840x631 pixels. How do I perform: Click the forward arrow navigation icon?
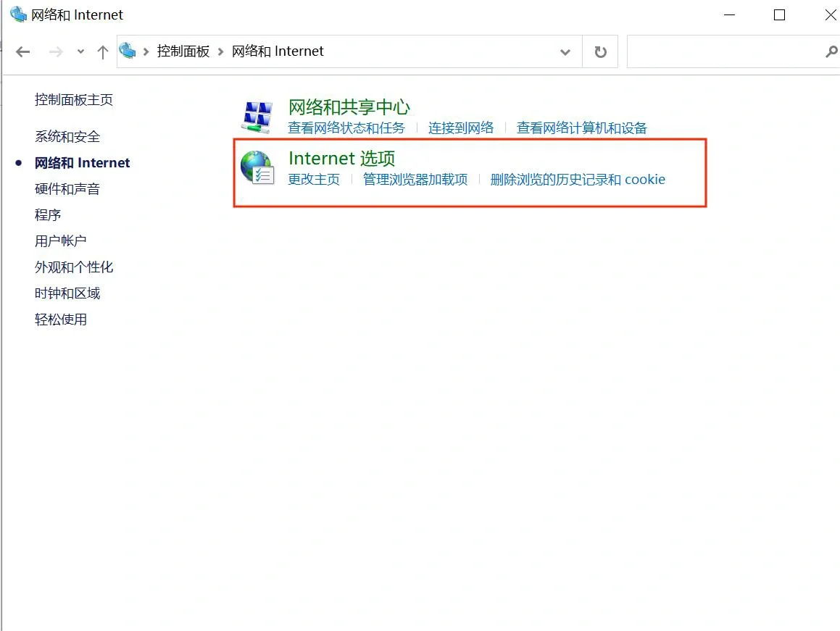(x=56, y=51)
